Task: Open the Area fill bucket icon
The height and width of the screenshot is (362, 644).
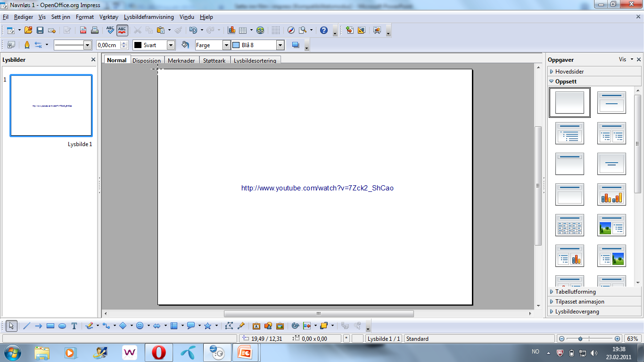Action: coord(185,45)
